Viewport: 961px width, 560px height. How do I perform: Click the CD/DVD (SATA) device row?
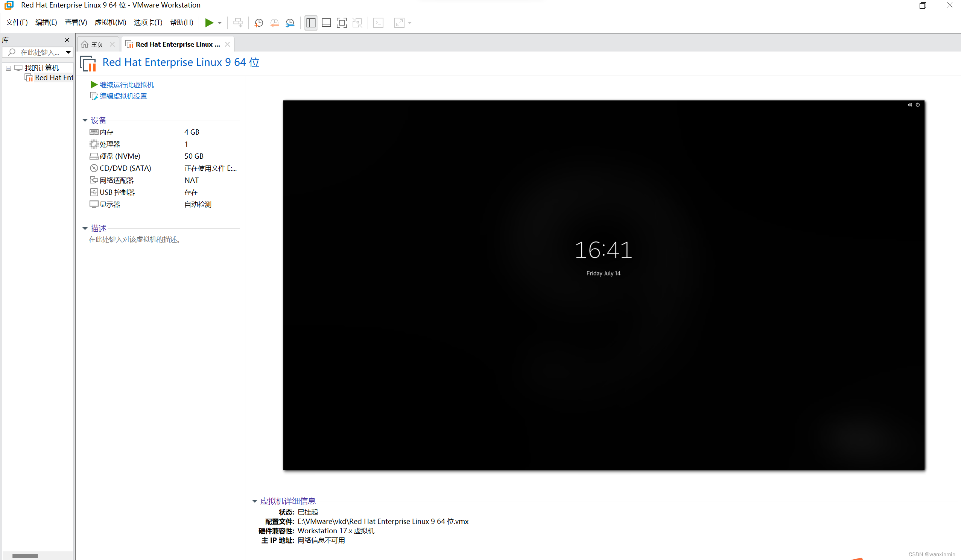164,168
